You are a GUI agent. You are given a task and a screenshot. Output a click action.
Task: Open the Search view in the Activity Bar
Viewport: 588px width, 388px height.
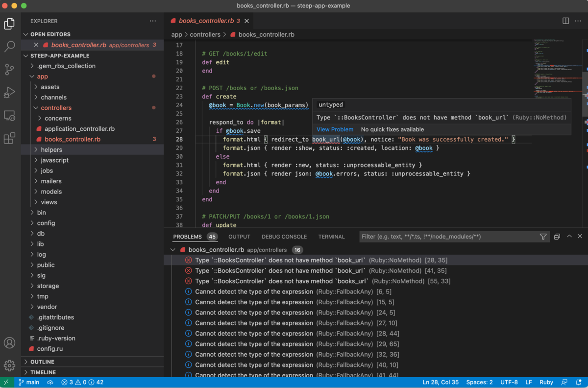tap(9, 47)
